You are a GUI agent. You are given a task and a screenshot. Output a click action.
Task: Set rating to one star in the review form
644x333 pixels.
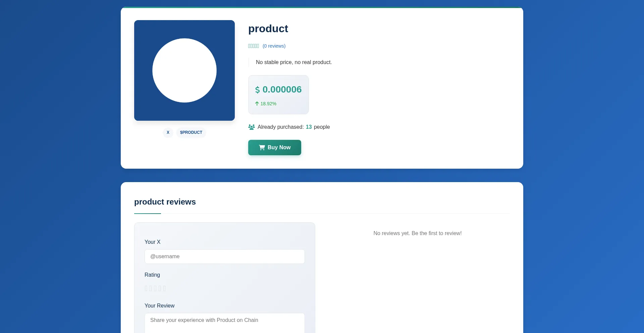point(146,288)
